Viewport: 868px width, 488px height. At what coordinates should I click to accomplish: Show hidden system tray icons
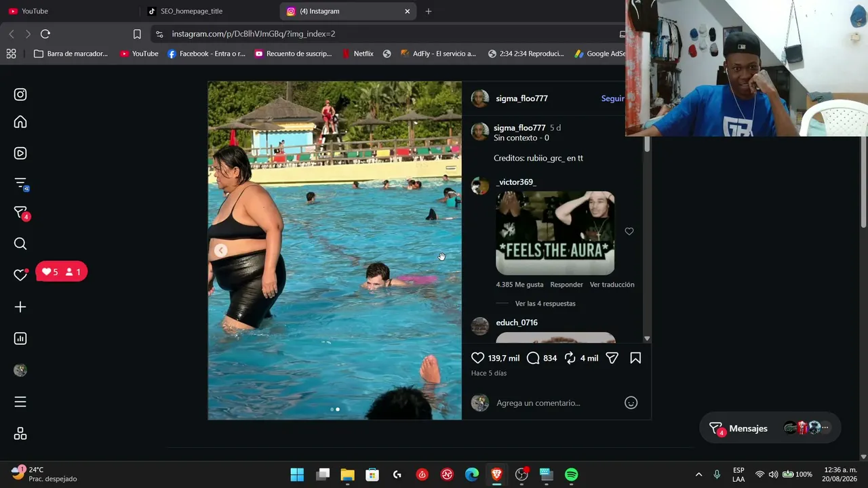click(x=698, y=474)
